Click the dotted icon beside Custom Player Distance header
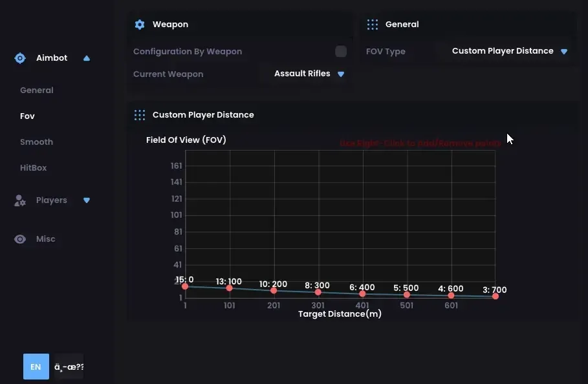588x384 pixels. pos(140,115)
